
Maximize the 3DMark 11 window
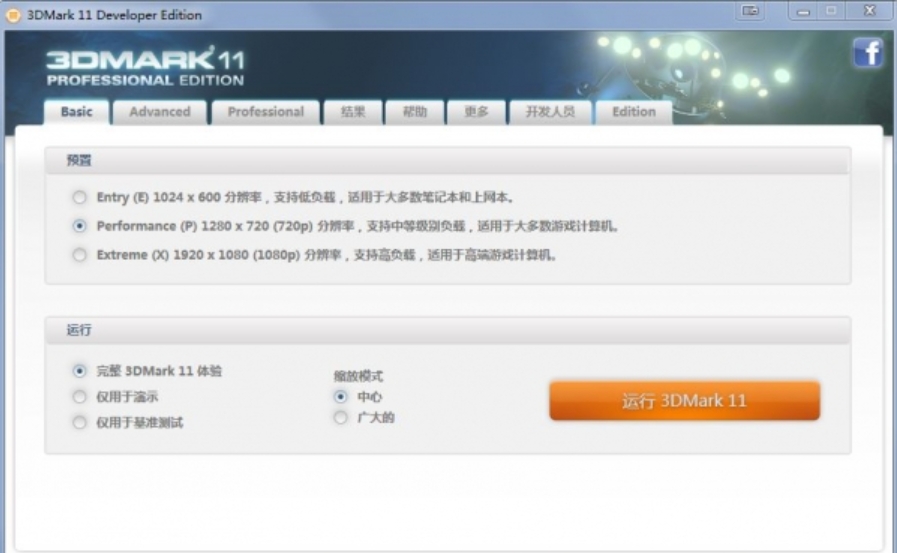(831, 11)
